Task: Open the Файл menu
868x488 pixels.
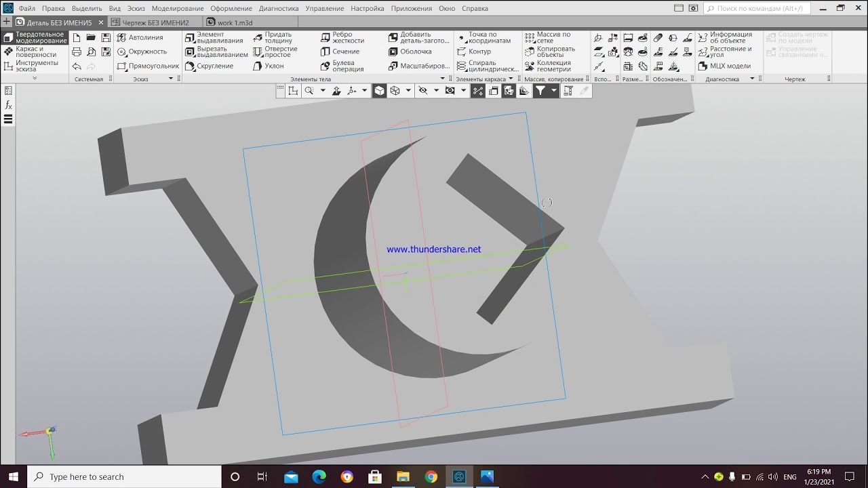Action: tap(27, 9)
